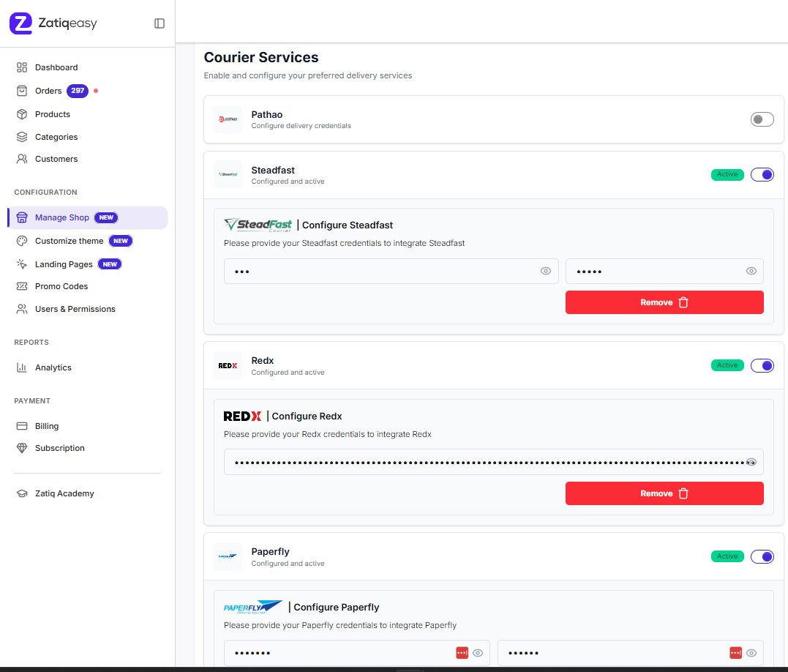Open the Manage Shop configuration page
Screen dimensions: 788x672
pyautogui.click(x=62, y=217)
